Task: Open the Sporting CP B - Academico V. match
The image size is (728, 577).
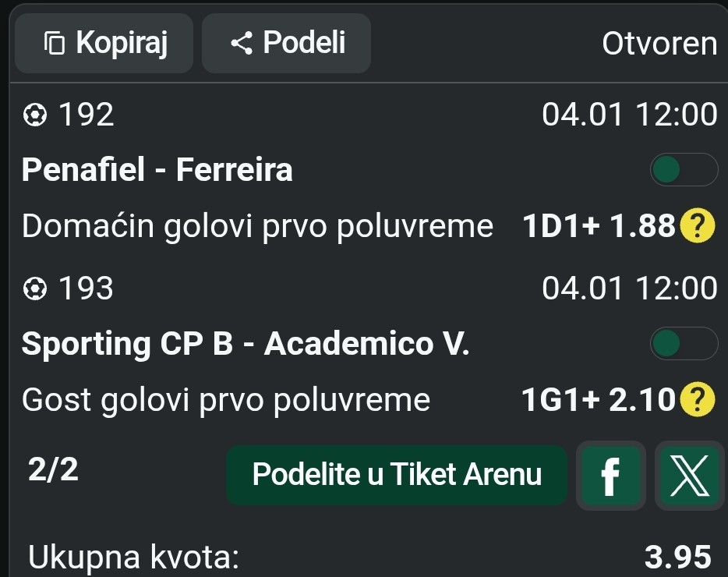Action: pyautogui.click(x=246, y=343)
